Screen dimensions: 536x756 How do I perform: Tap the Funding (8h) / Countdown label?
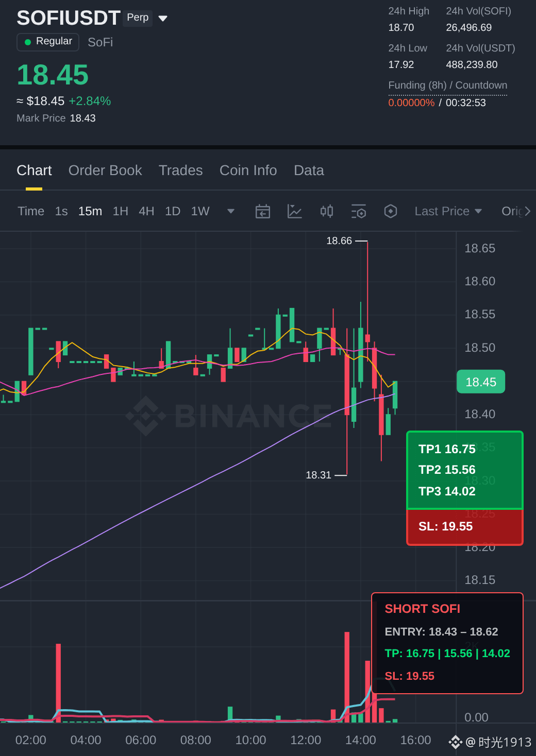(x=447, y=85)
